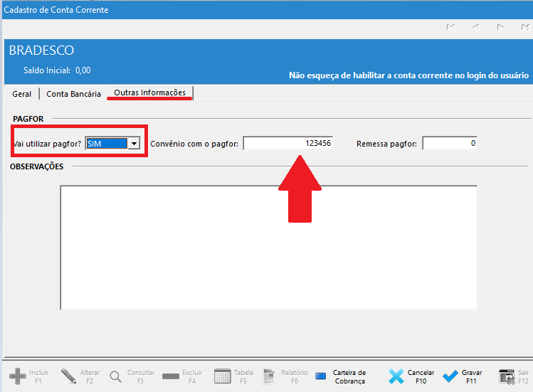
Task: Click the 'Remessa pagfor:' label
Action: coord(386,144)
